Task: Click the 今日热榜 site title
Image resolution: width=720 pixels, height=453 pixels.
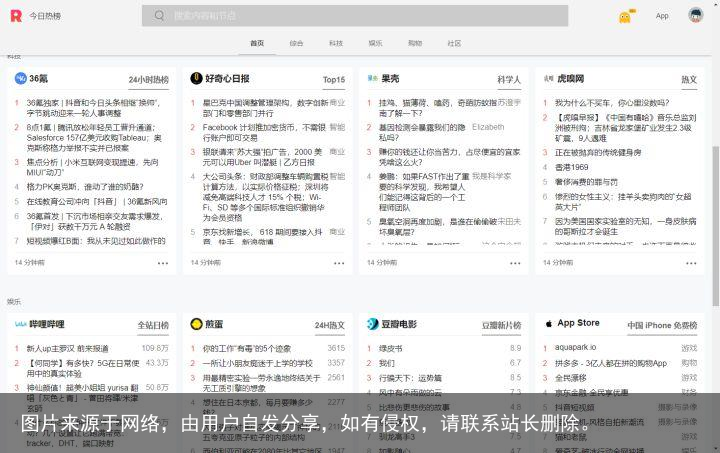Action: (45, 16)
